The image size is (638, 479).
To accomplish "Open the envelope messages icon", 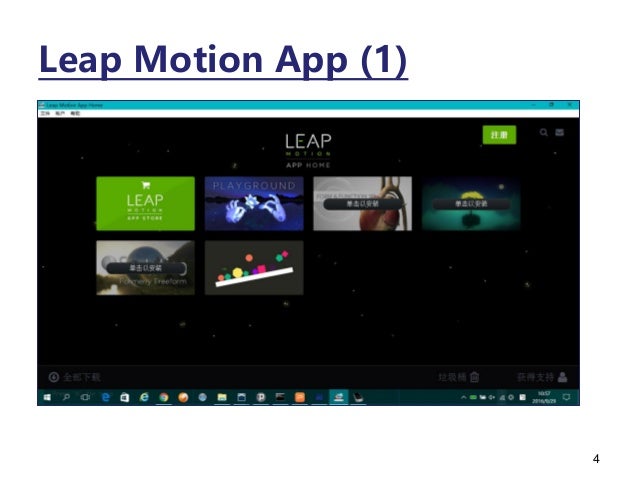I will (x=560, y=132).
